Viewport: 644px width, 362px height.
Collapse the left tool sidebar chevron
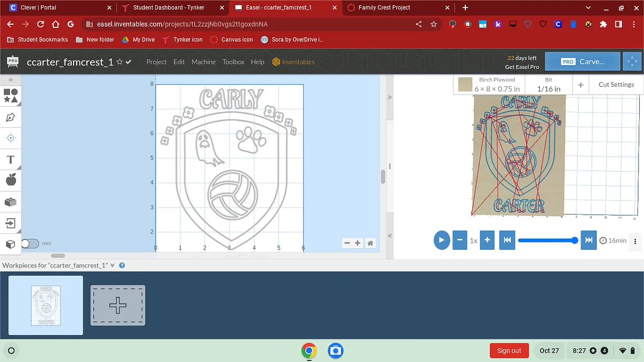(x=11, y=79)
